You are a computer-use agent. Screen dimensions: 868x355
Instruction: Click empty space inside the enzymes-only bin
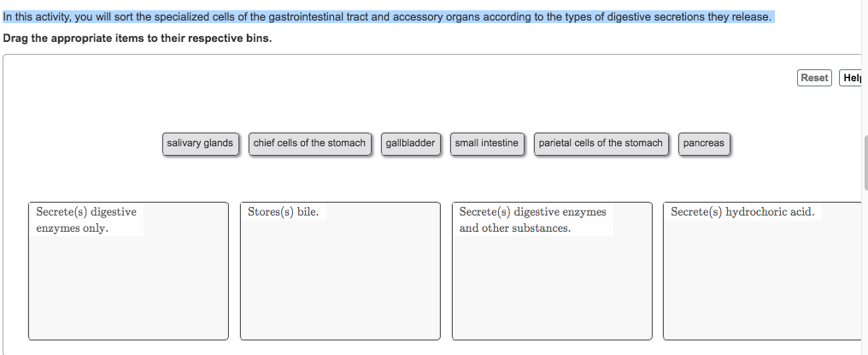tap(128, 291)
